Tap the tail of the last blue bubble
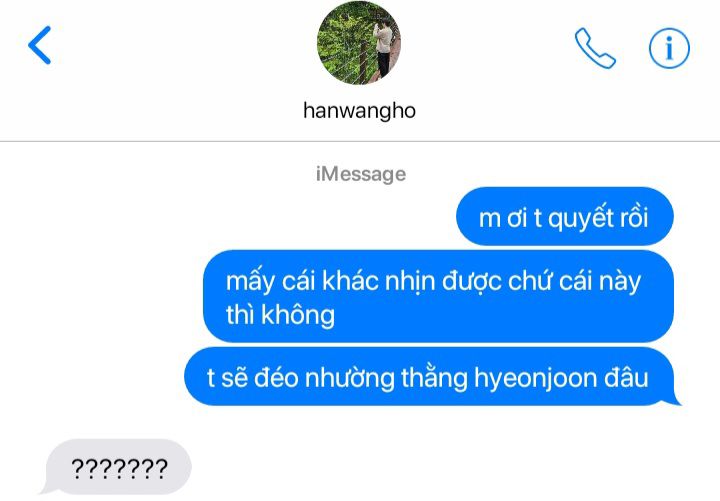This screenshot has width=720, height=501. click(675, 400)
